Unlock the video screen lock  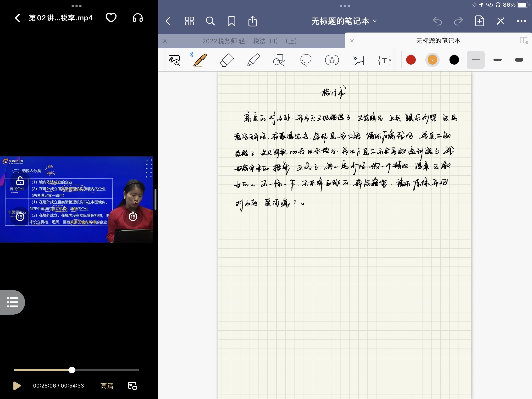[20, 181]
